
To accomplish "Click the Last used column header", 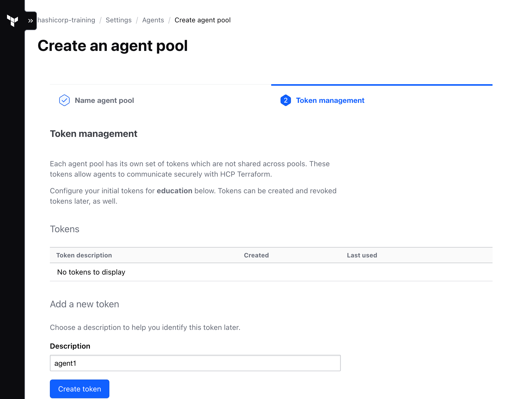I will click(x=362, y=255).
